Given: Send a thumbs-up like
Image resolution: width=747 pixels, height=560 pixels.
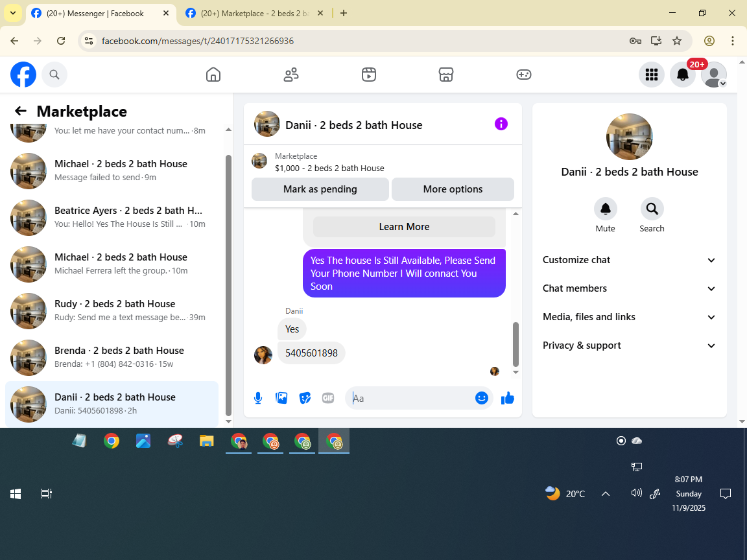Looking at the screenshot, I should tap(508, 398).
